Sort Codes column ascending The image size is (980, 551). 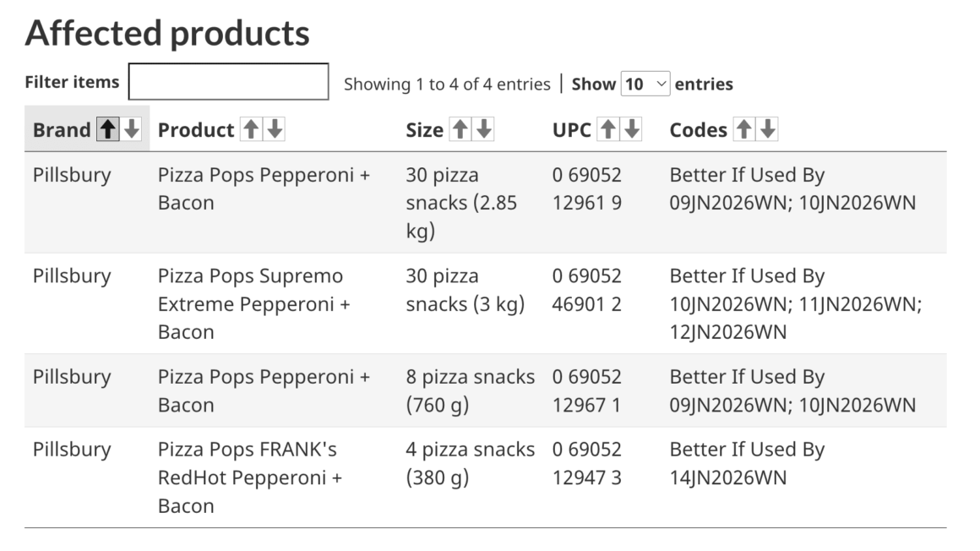click(x=743, y=129)
